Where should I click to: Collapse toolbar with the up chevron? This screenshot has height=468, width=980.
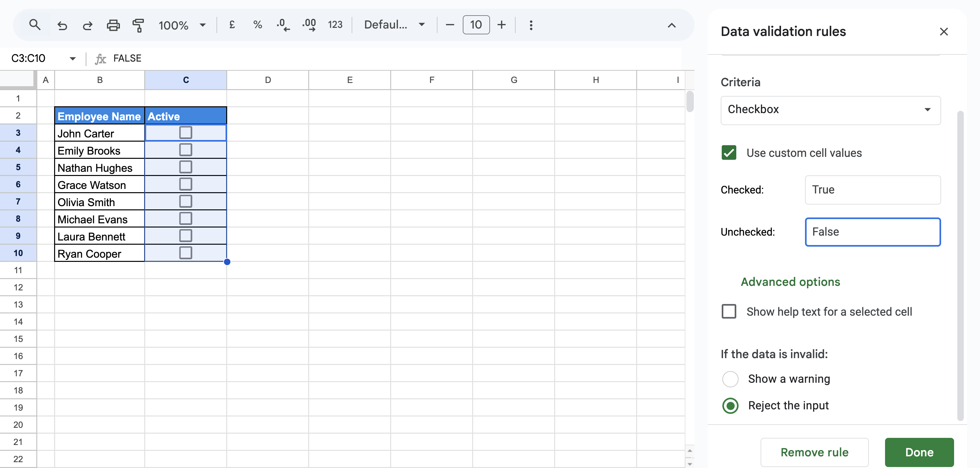click(x=671, y=26)
